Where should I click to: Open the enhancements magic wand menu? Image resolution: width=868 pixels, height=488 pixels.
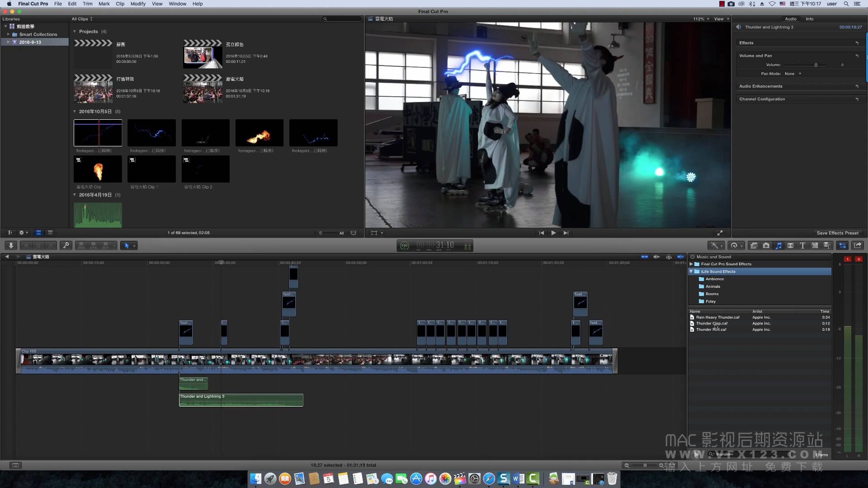(716, 245)
